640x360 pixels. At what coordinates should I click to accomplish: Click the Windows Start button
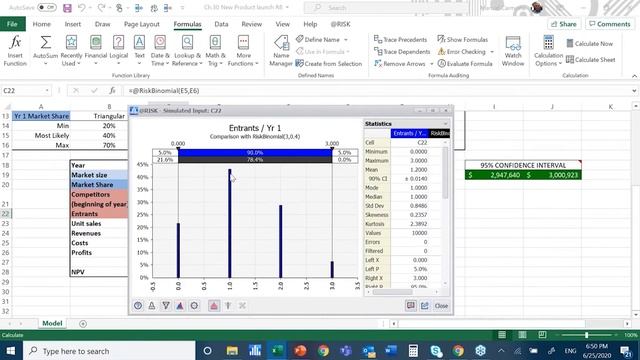(x=11, y=351)
